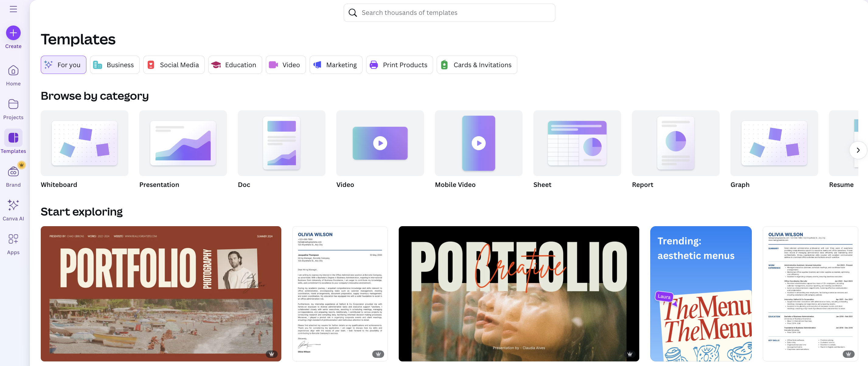Image resolution: width=868 pixels, height=366 pixels.
Task: Open the Mobile Video category card
Action: pyautogui.click(x=478, y=143)
